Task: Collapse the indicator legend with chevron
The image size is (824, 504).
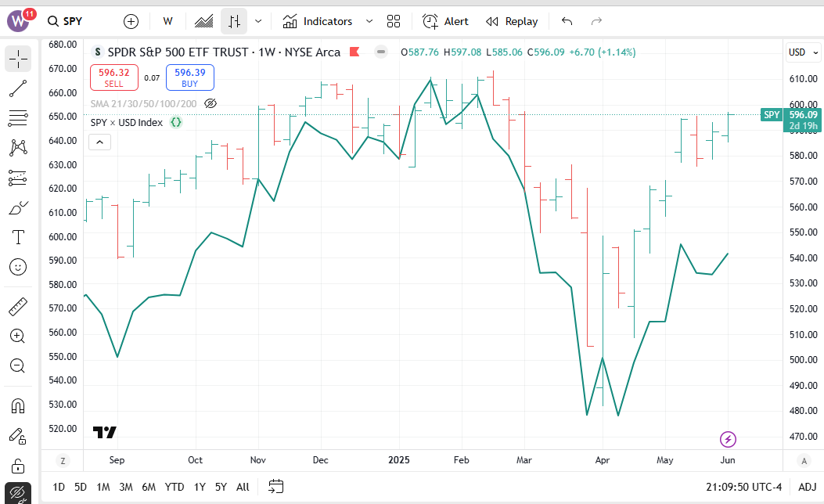Action: (99, 142)
